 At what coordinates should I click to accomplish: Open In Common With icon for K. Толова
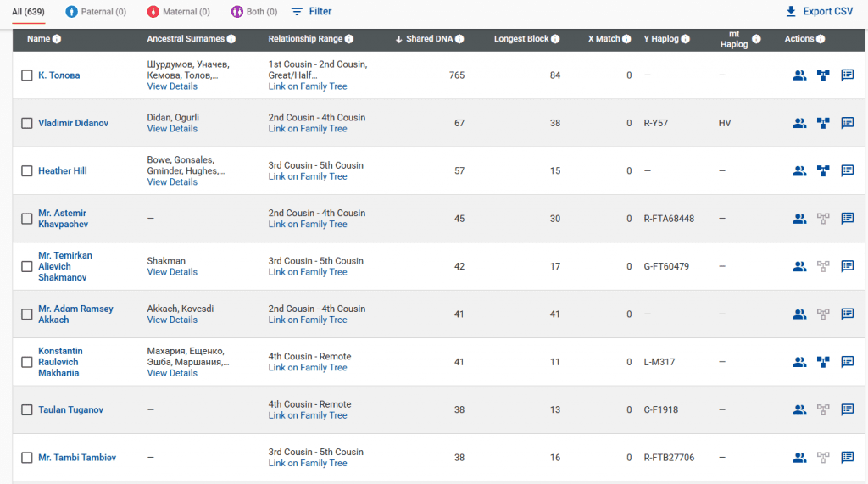[798, 75]
